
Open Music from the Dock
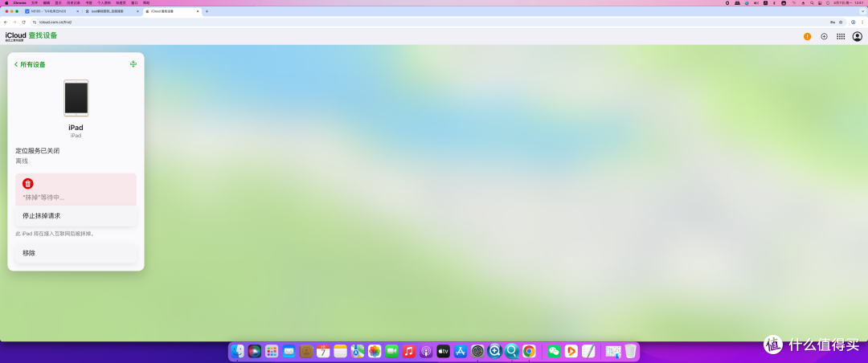pos(409,351)
